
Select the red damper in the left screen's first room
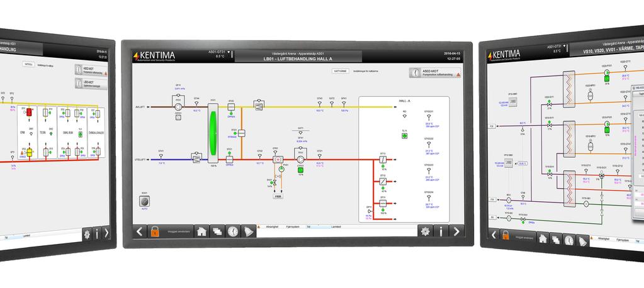pos(29,112)
